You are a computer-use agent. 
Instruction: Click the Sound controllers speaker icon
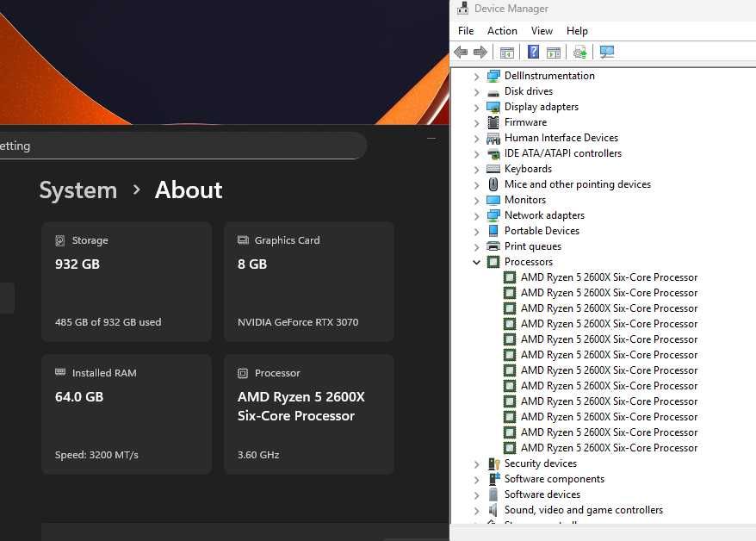pyautogui.click(x=493, y=510)
